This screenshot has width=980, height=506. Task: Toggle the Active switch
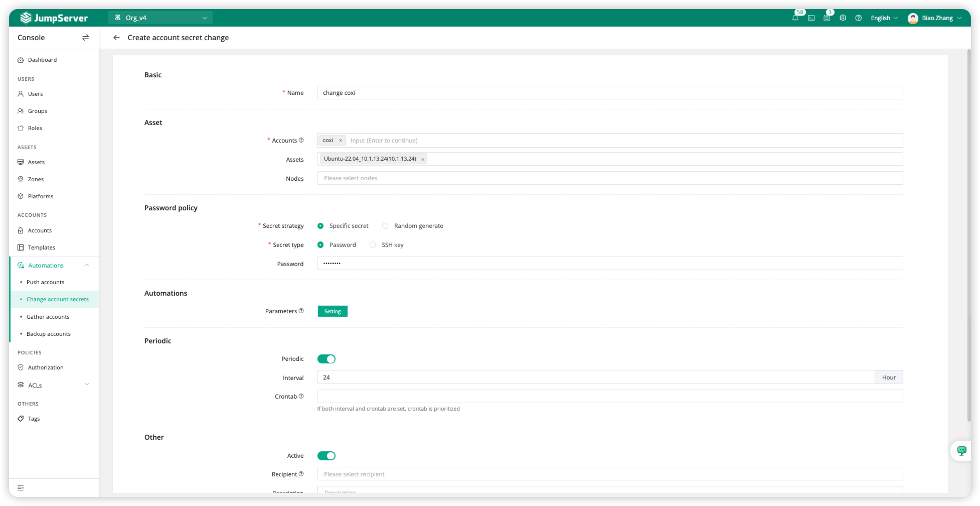tap(326, 456)
